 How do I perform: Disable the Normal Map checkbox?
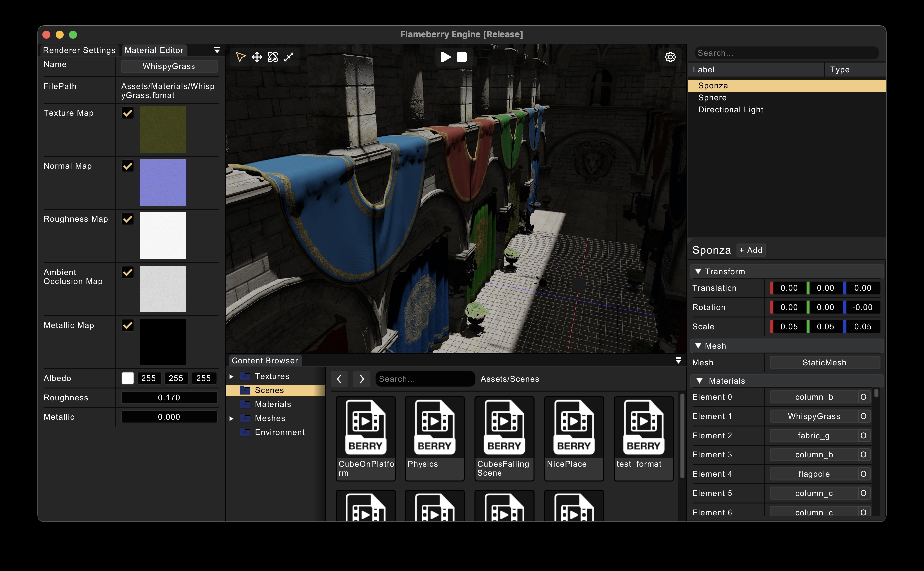(128, 166)
